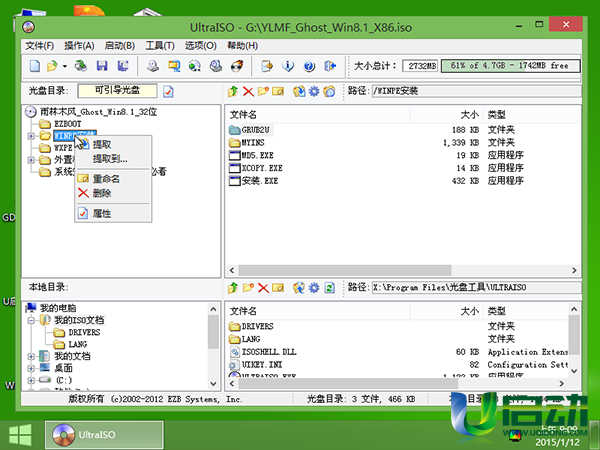Open the 选项(O) menu
This screenshot has width=600, height=450.
point(201,46)
